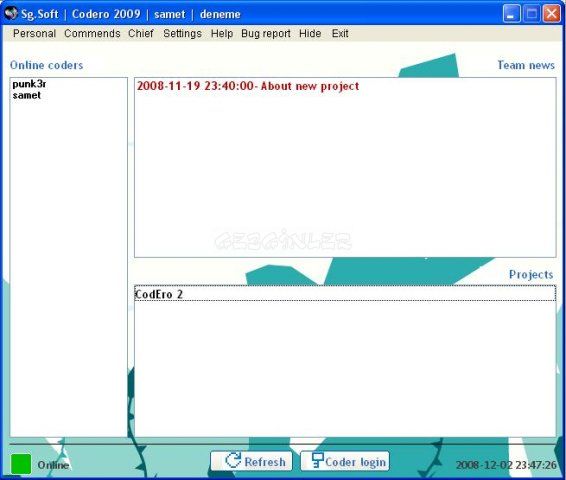Click the refresh arrow icon
The width and height of the screenshot is (566, 480).
click(x=233, y=461)
